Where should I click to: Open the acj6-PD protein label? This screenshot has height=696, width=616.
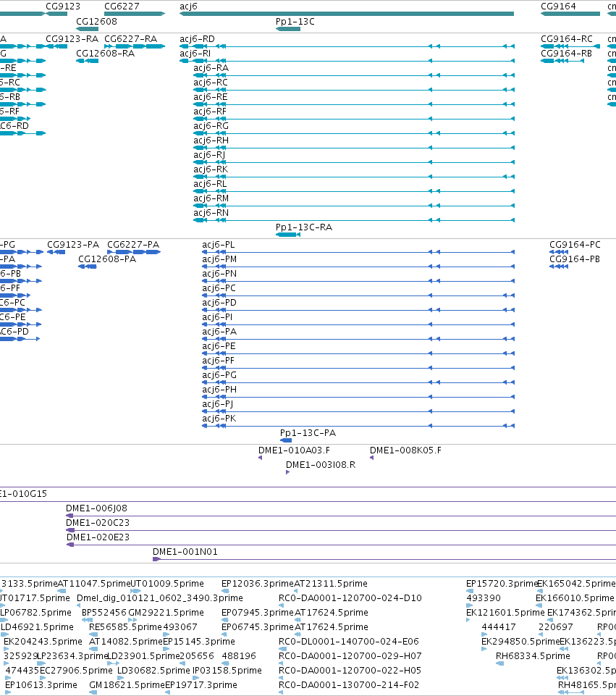(219, 303)
